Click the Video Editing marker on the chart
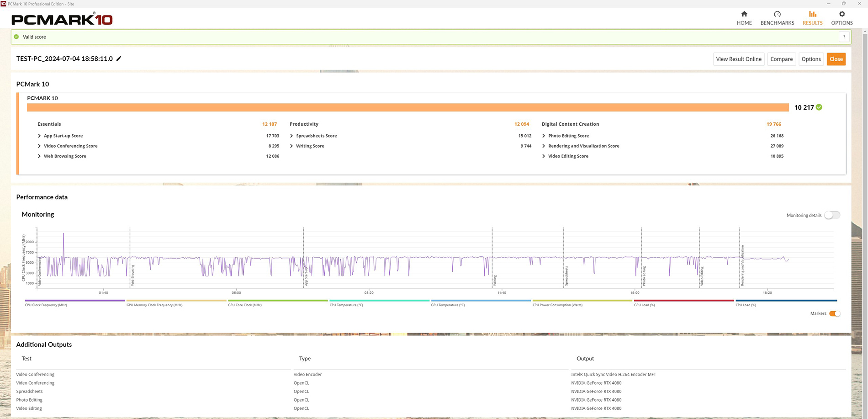Viewport: 868px width, 419px height. [x=702, y=276]
